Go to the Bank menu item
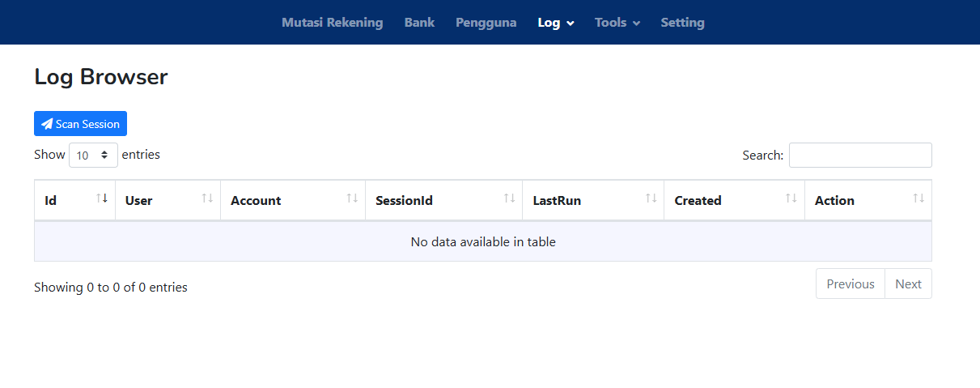Image resolution: width=980 pixels, height=388 pixels. (x=419, y=23)
